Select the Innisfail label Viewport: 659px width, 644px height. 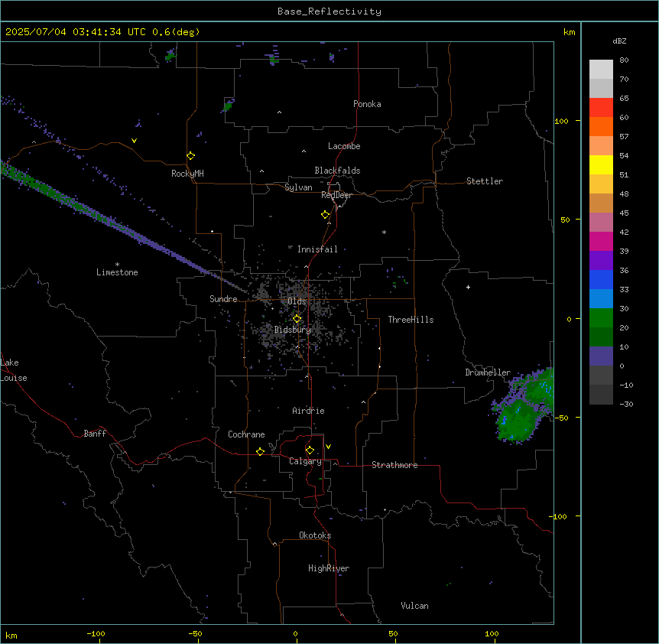pos(317,249)
